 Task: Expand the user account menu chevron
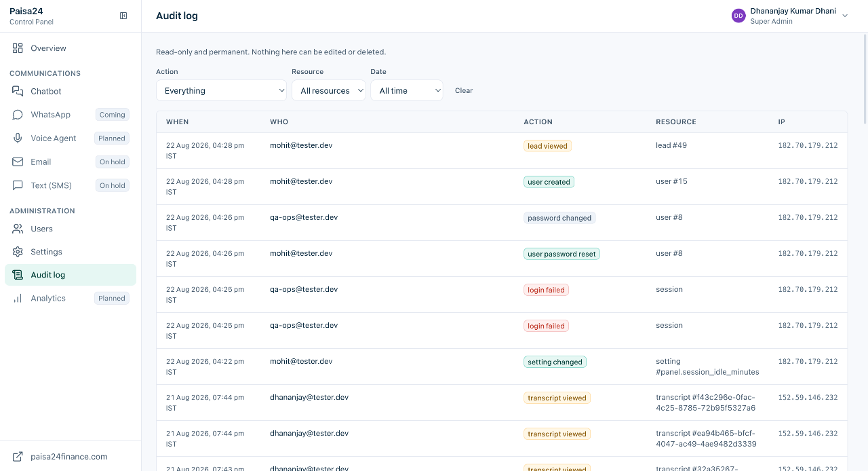click(x=845, y=16)
